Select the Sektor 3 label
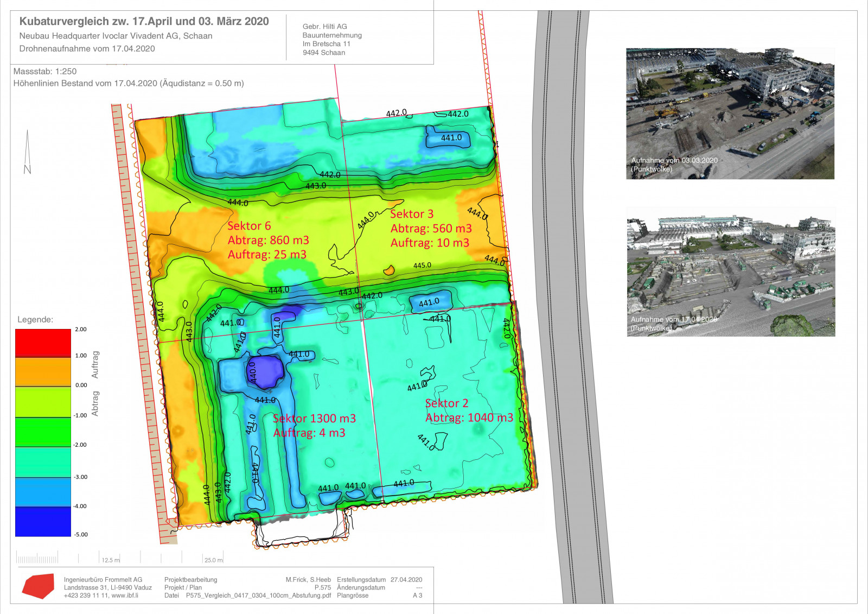 click(412, 214)
